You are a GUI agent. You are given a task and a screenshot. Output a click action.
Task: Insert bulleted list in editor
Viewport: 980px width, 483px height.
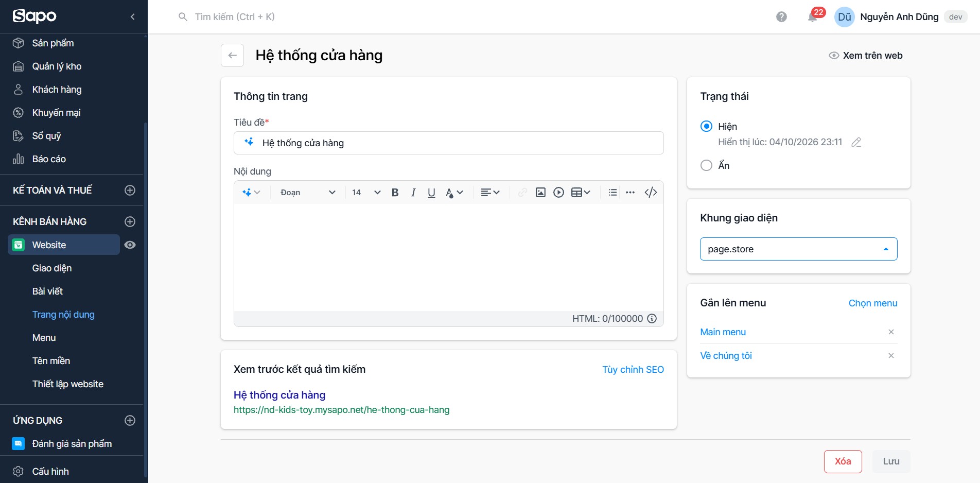(x=612, y=193)
